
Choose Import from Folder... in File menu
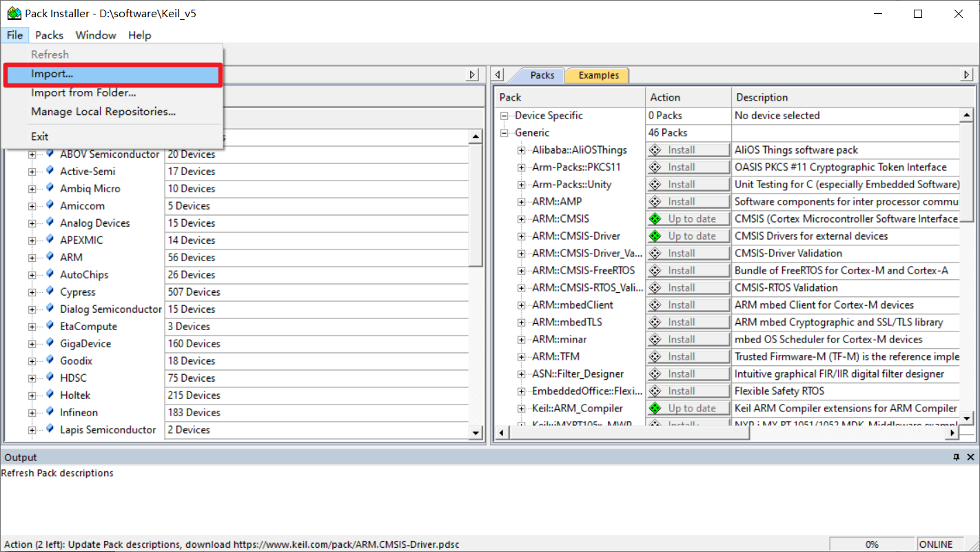point(112,92)
